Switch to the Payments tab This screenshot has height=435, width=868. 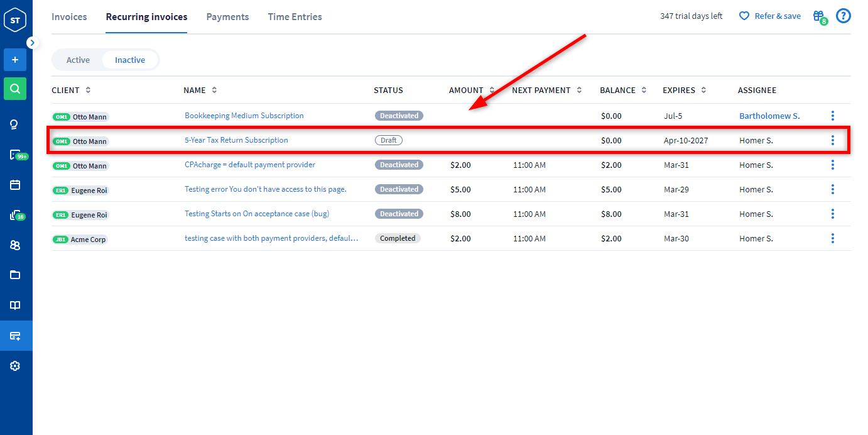click(x=227, y=17)
